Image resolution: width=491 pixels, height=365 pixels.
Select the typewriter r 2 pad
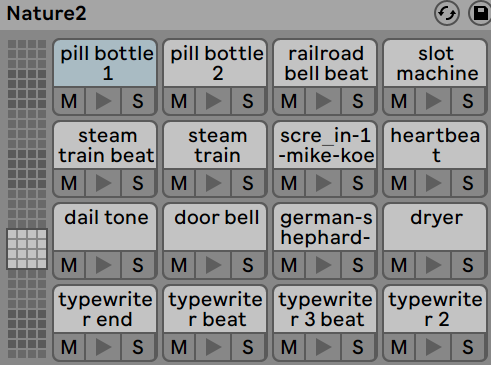pyautogui.click(x=435, y=310)
